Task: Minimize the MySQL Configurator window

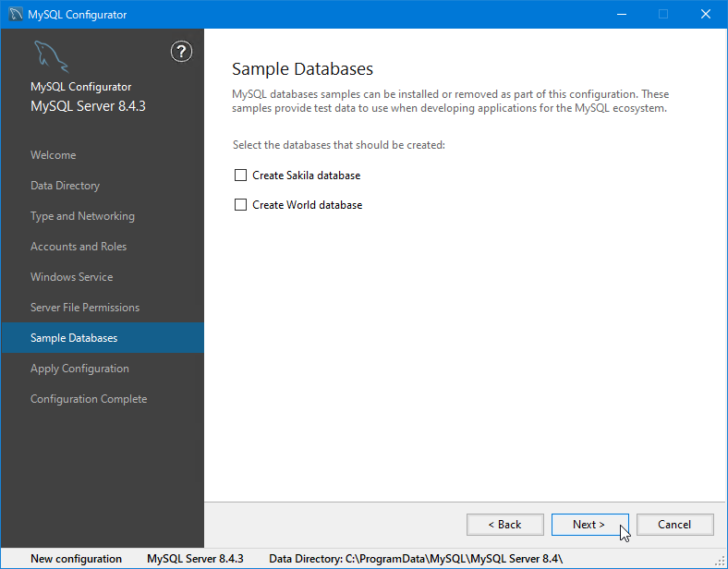Action: tap(622, 15)
